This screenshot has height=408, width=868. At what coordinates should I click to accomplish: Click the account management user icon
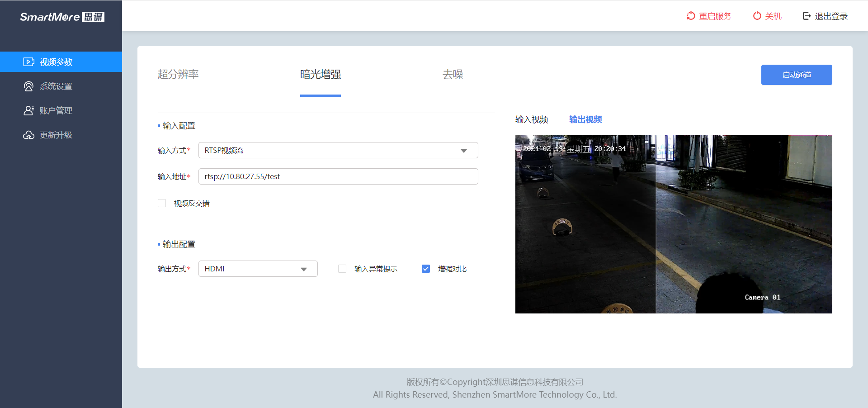[28, 111]
